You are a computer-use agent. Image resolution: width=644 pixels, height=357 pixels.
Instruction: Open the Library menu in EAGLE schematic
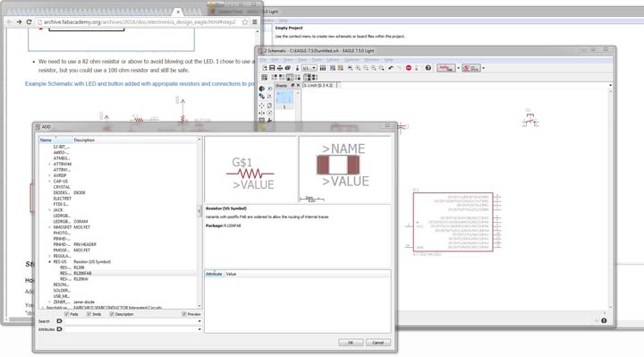(x=333, y=60)
